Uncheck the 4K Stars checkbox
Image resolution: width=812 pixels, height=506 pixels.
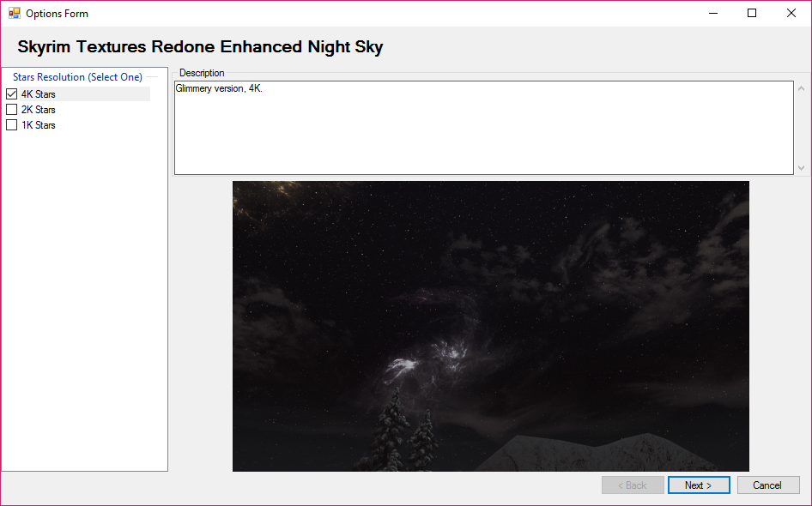(12, 94)
